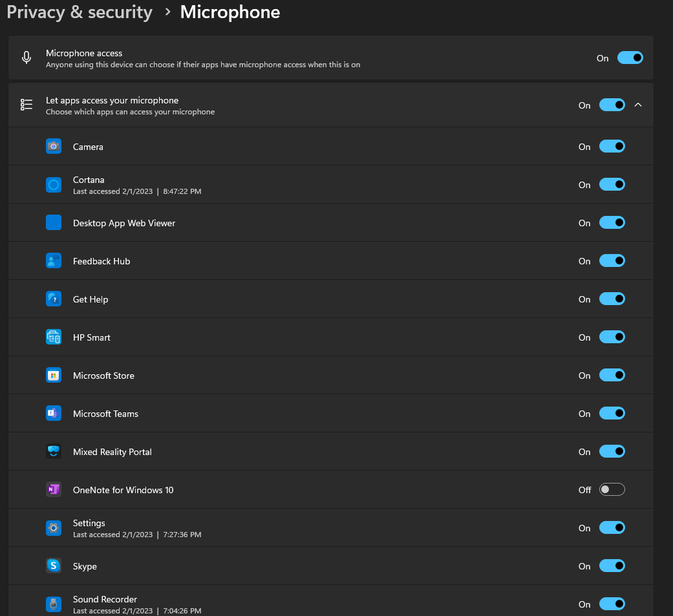Click the Microsoft Teams icon
This screenshot has height=616, width=673.
pos(54,414)
